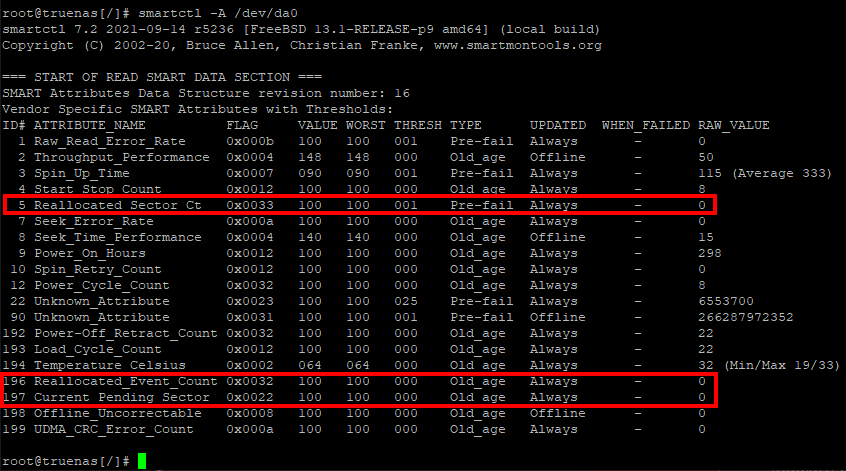Click 'Offline' in the Offline_Uncorrectable row
Image resolution: width=846 pixels, height=471 pixels.
[557, 413]
